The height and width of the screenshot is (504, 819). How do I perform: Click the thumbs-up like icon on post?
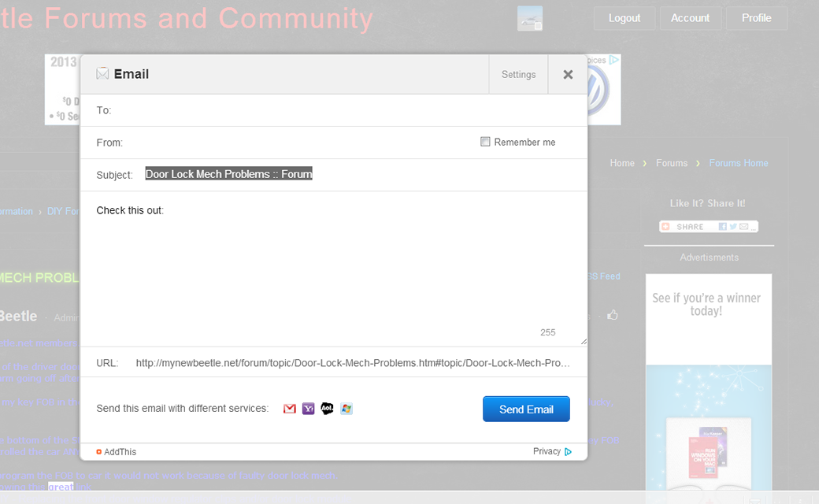coord(612,315)
